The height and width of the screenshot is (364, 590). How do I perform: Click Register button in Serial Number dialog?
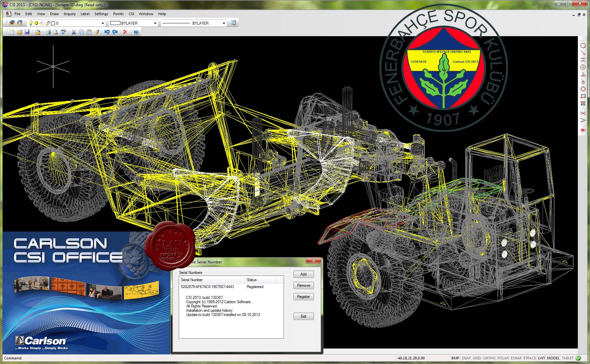[x=303, y=297]
